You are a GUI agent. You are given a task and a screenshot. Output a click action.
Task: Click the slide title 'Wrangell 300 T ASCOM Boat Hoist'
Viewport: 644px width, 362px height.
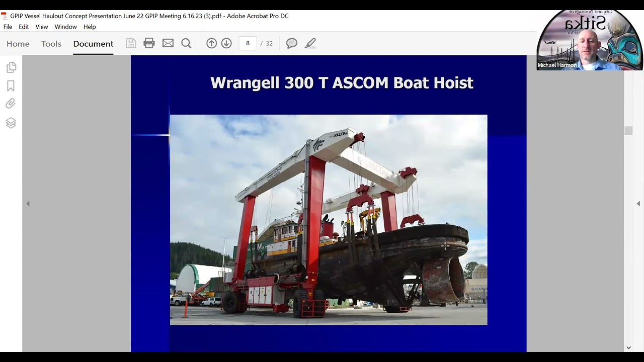coord(342,82)
